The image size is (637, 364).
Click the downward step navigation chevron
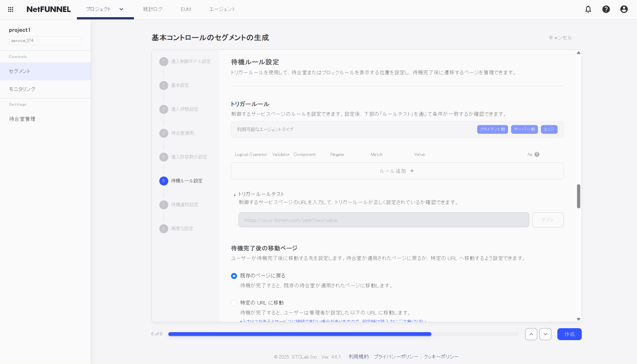click(546, 334)
